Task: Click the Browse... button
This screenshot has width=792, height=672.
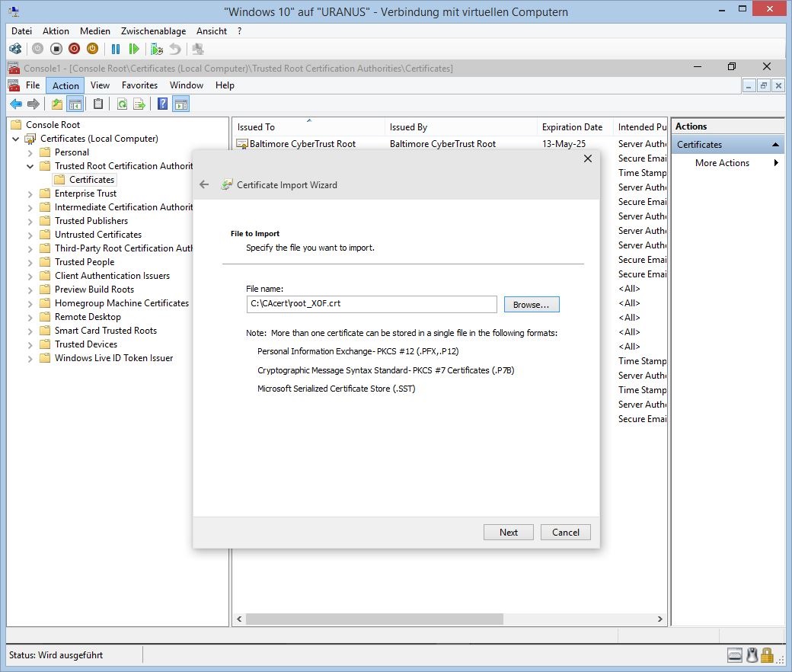Action: coord(531,305)
